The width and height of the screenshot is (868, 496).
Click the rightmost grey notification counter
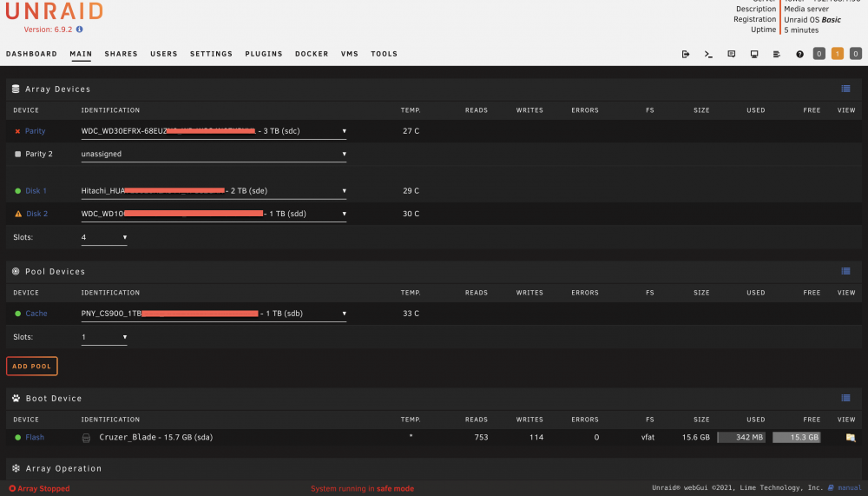(855, 54)
